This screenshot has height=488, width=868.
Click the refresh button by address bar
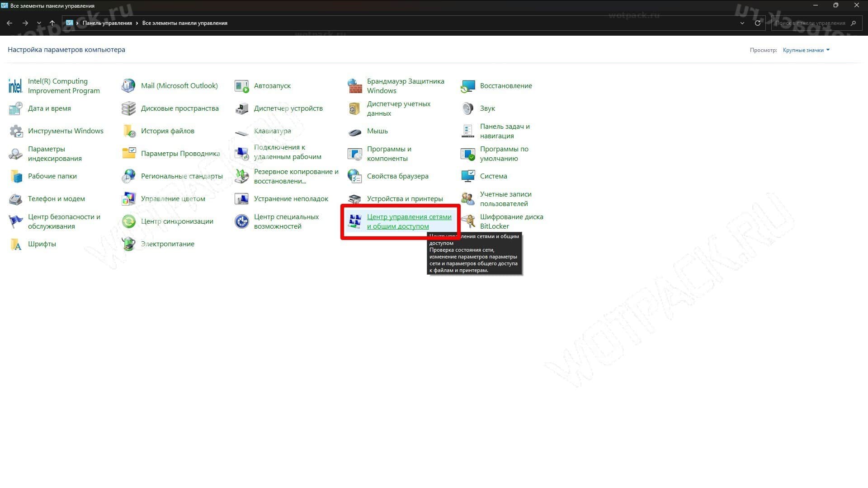pyautogui.click(x=758, y=23)
